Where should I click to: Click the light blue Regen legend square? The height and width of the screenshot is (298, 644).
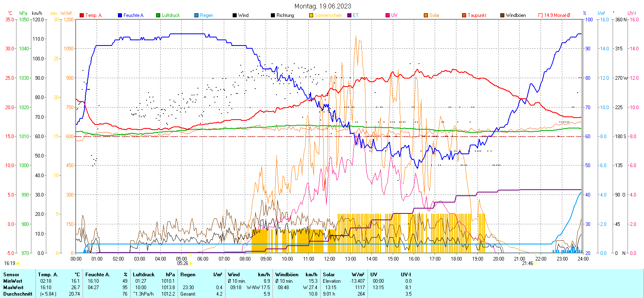coord(196,15)
